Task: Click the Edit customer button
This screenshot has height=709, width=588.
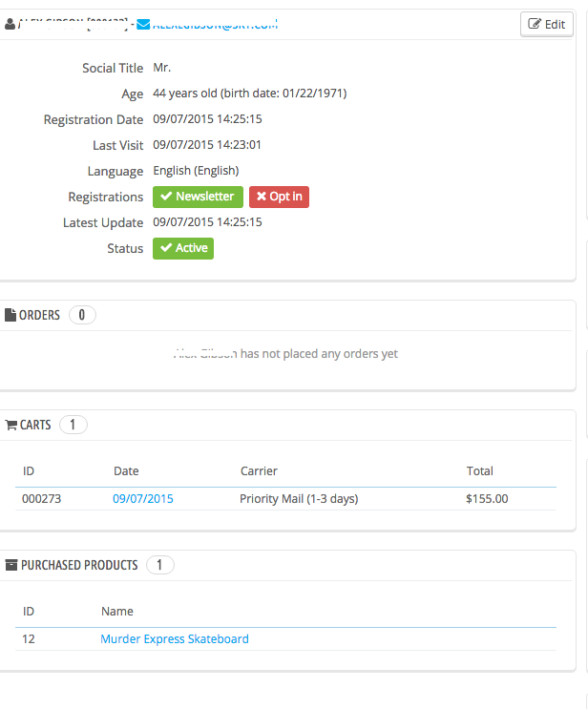Action: tap(547, 24)
